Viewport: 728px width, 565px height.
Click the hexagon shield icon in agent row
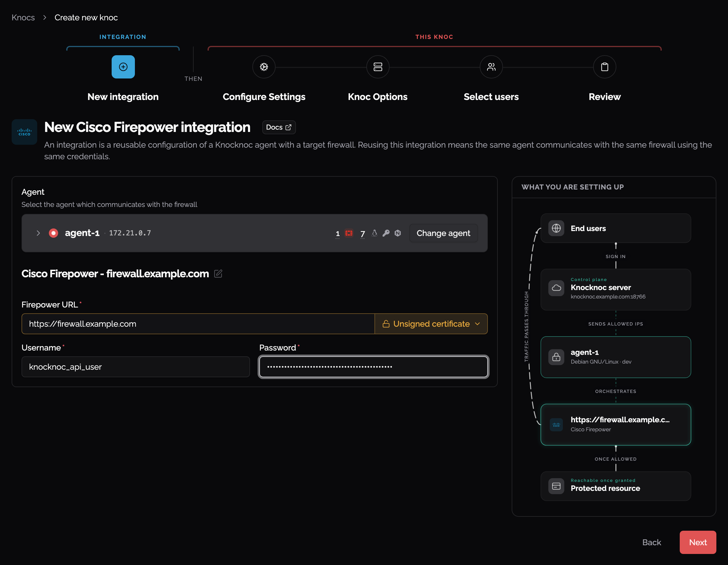[x=398, y=233]
